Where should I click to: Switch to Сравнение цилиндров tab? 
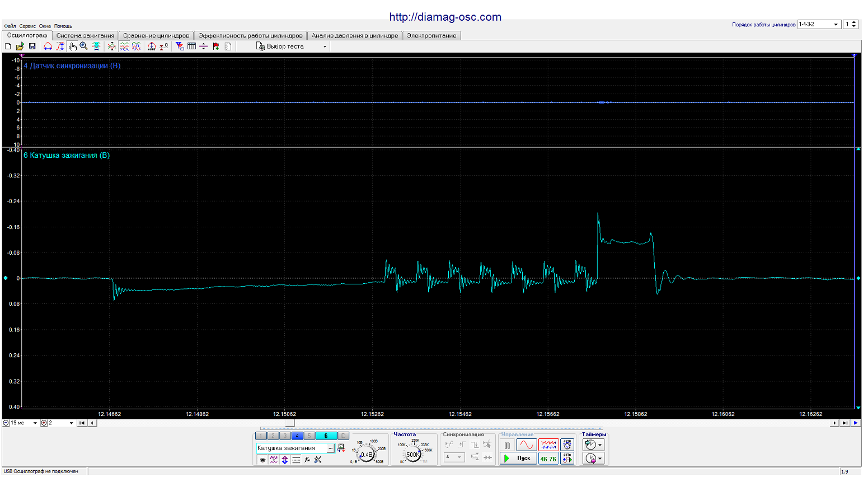coord(156,35)
